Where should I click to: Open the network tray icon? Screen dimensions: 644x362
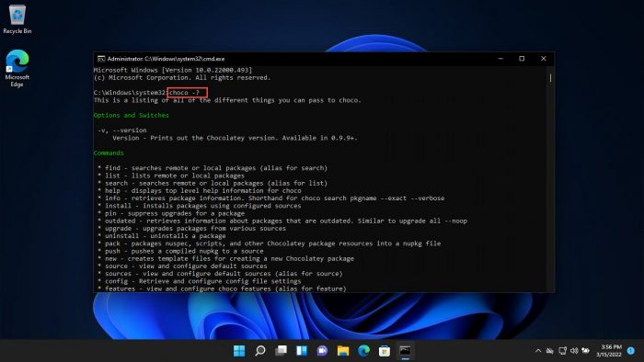coord(562,351)
